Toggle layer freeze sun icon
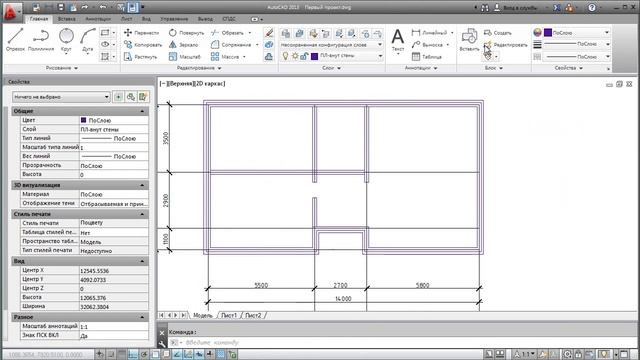The image size is (640, 360). pyautogui.click(x=295, y=56)
